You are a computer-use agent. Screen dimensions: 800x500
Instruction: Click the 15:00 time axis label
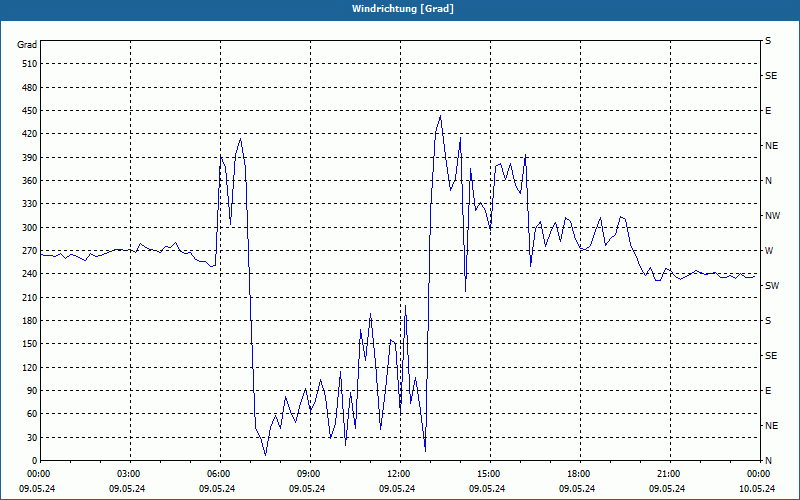point(489,474)
